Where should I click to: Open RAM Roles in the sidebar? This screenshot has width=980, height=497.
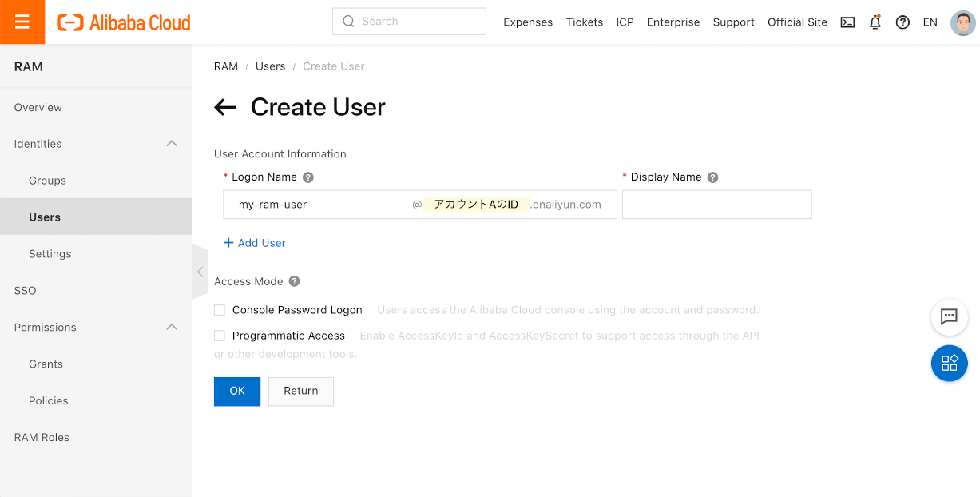(42, 437)
